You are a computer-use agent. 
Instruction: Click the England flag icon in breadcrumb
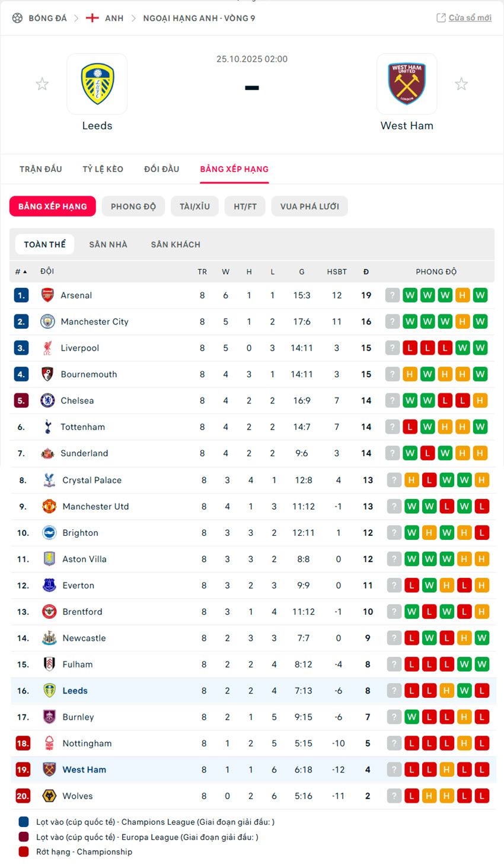click(x=92, y=18)
